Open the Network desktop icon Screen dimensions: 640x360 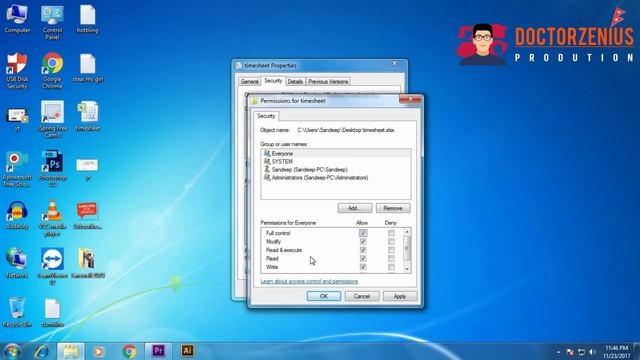click(17, 263)
